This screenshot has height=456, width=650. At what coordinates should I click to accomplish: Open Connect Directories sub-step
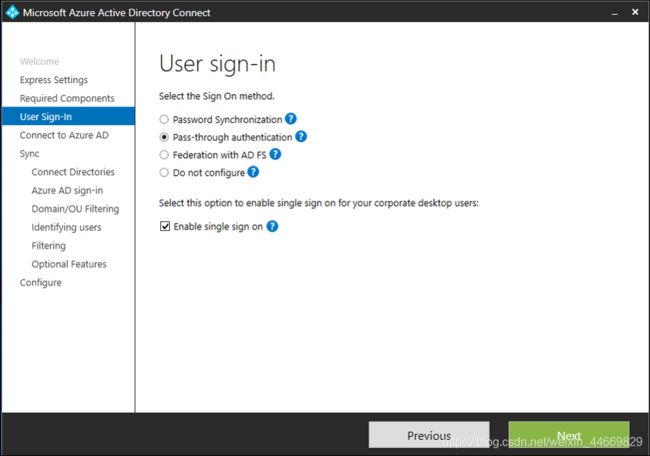point(73,172)
